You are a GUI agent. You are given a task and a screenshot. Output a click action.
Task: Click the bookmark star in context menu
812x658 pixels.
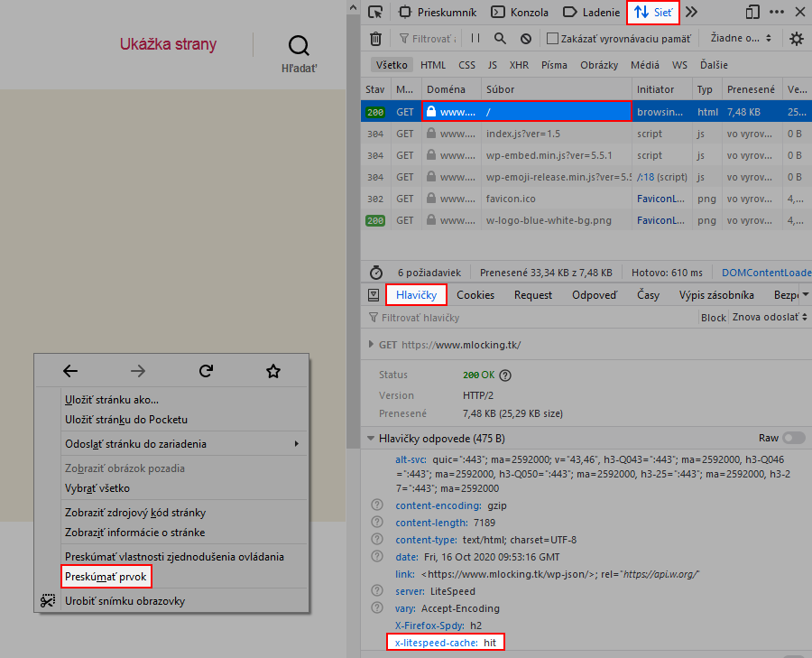[x=273, y=371]
